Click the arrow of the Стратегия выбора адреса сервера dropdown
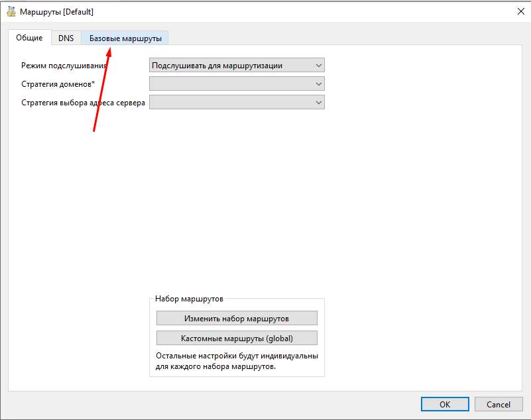 [x=319, y=102]
